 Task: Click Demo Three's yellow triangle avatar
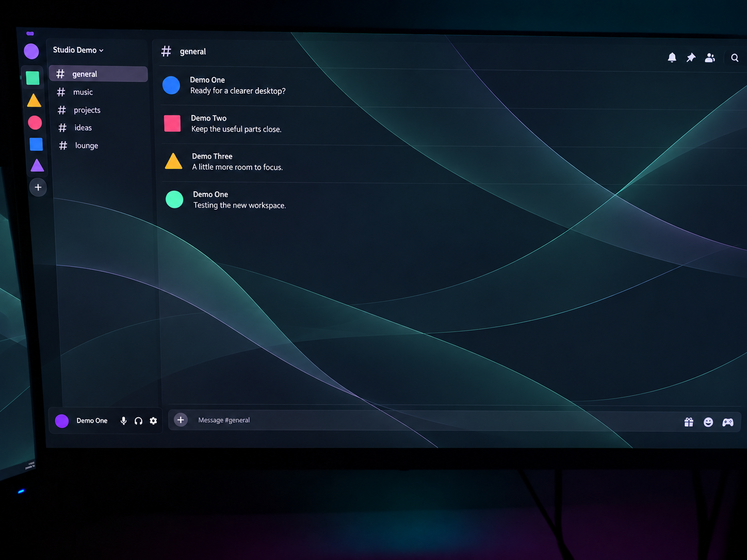173,161
